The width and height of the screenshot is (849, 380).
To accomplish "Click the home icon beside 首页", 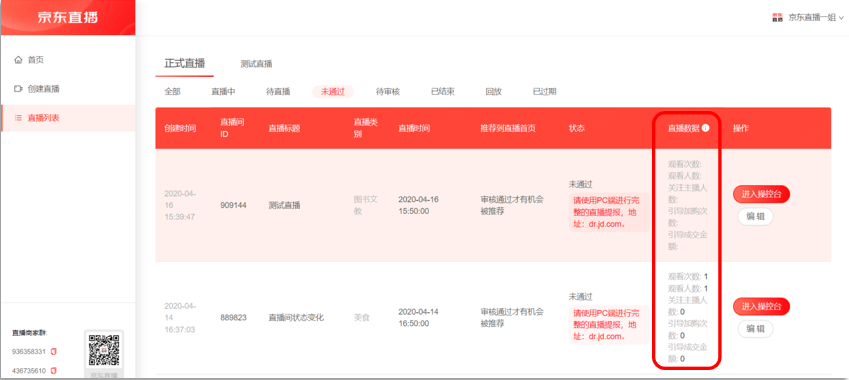I will pos(18,60).
